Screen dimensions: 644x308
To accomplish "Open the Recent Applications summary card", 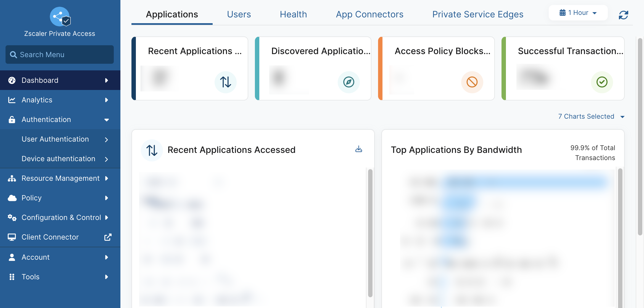I will (190, 68).
